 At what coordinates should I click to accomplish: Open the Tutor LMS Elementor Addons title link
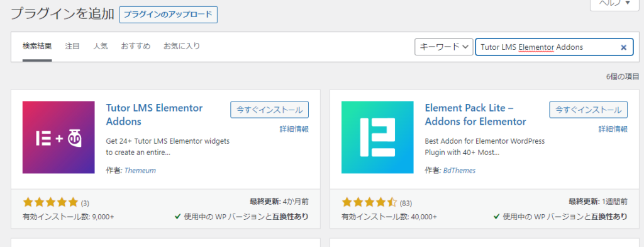click(x=155, y=115)
